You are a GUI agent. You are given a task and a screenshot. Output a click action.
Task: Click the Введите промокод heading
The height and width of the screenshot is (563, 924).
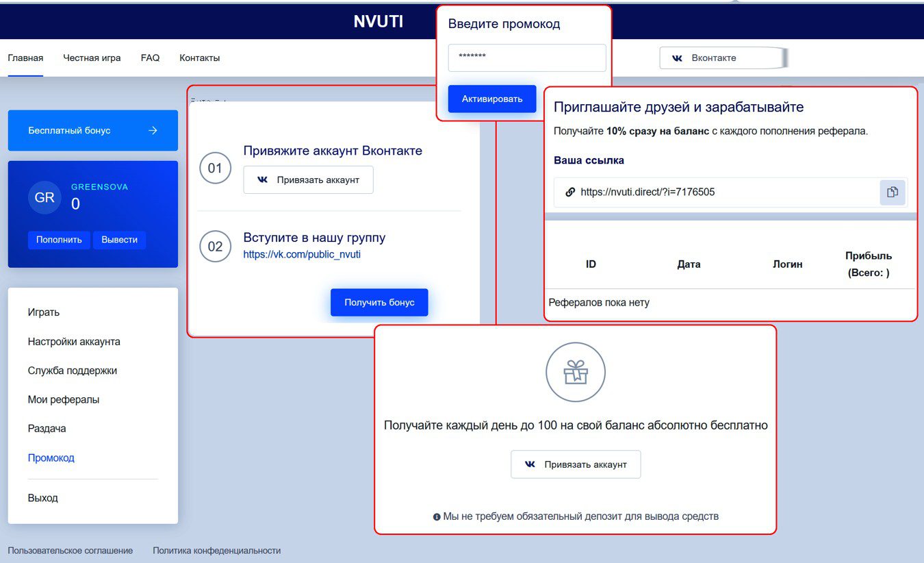coord(504,24)
